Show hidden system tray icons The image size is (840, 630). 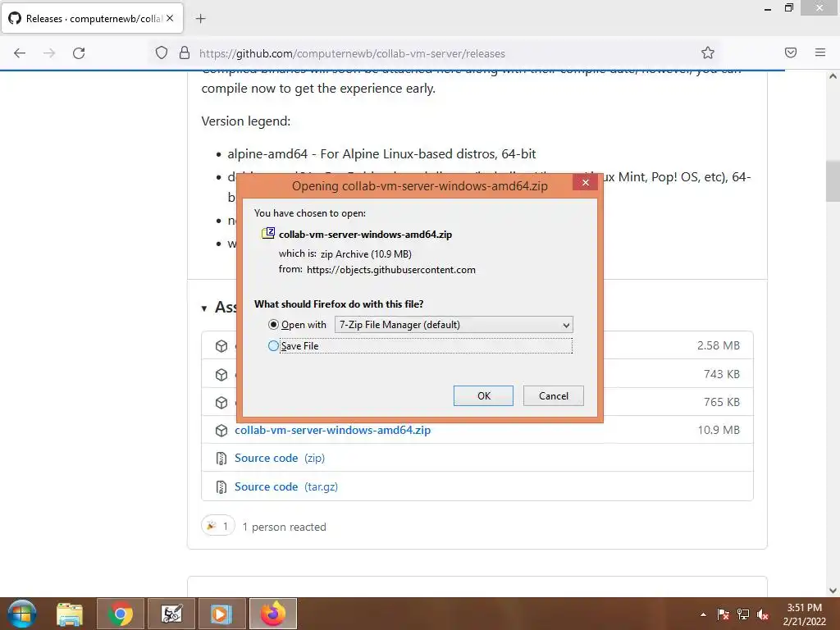[703, 614]
